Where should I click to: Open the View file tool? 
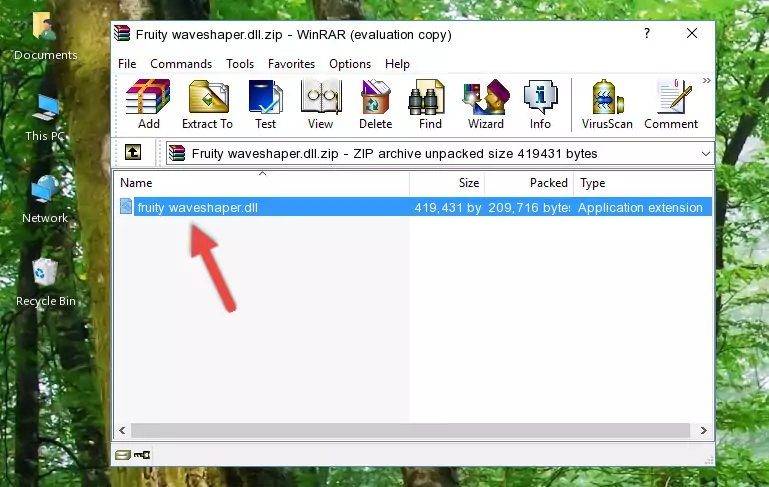tap(321, 104)
